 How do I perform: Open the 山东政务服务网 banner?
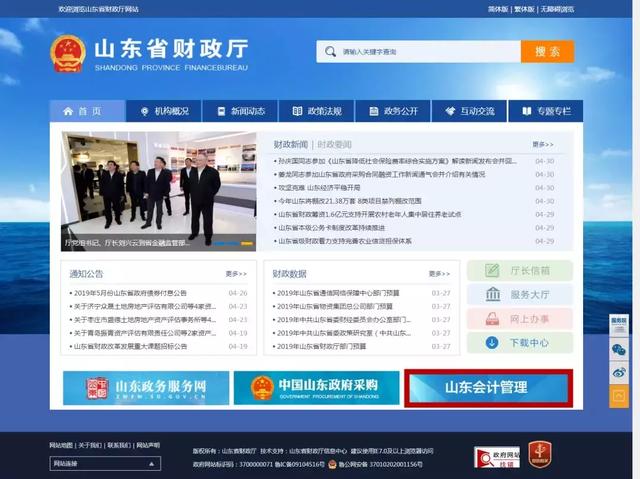[146, 388]
